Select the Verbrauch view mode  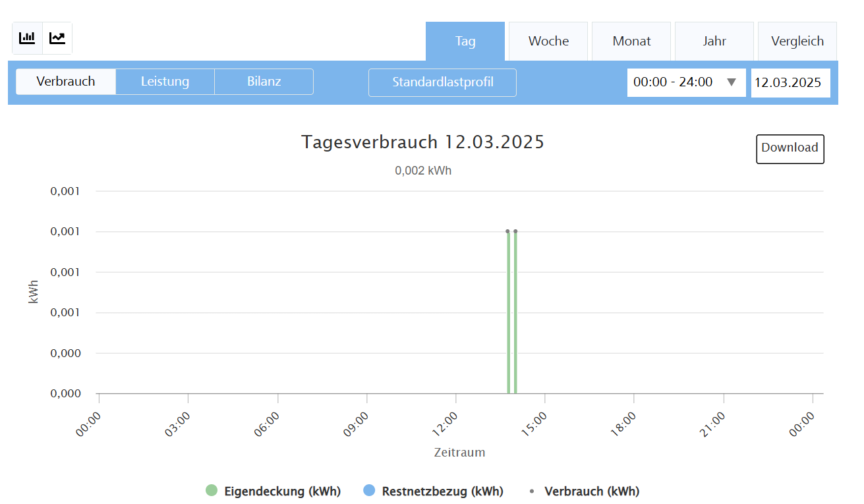66,82
